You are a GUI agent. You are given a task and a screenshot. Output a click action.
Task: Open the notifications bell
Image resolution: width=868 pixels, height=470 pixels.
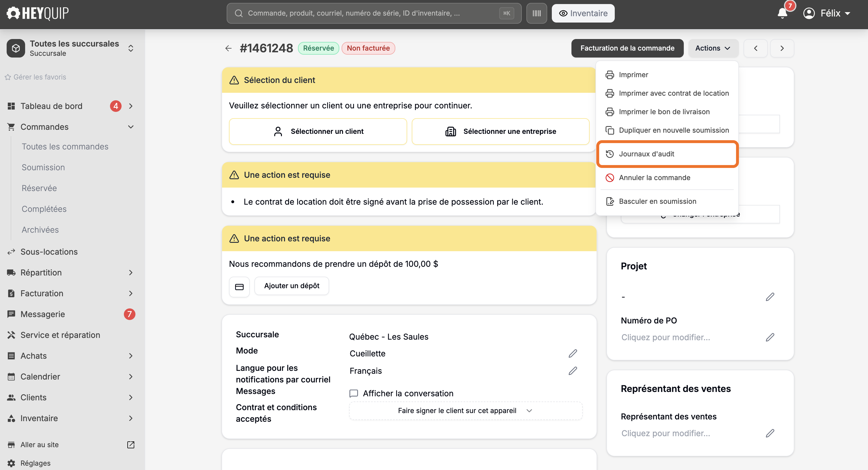pyautogui.click(x=783, y=13)
